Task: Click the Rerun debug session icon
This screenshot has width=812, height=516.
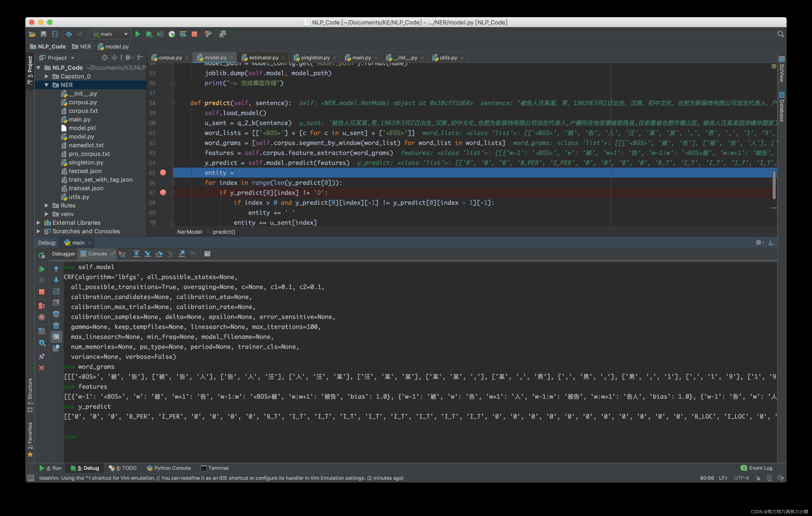Action: tap(41, 256)
